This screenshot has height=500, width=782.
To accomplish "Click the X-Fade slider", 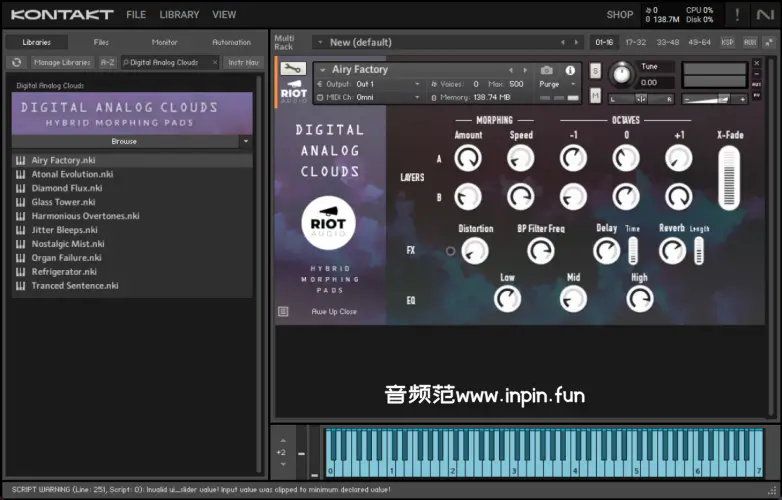I will (729, 177).
